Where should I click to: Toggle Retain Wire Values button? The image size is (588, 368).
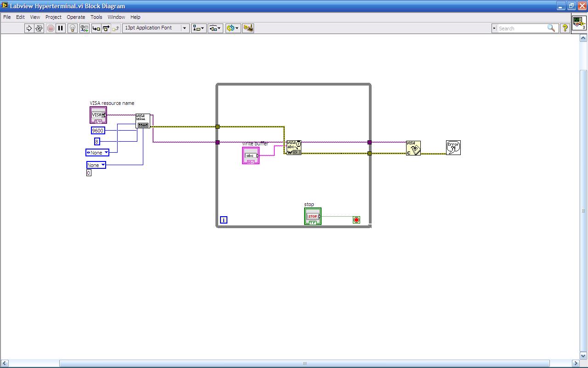[84, 28]
